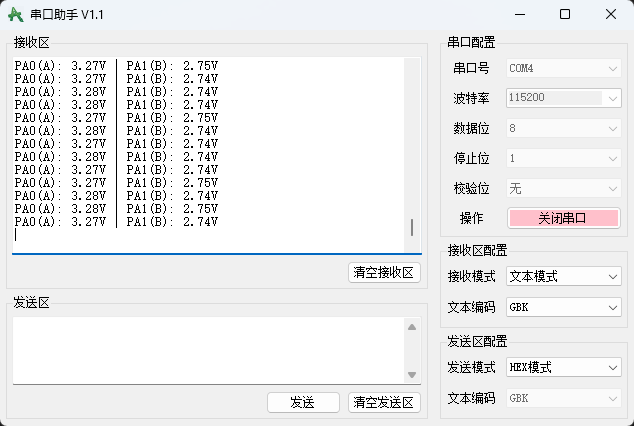
Task: Minimize the serial assistant window
Action: pyautogui.click(x=518, y=15)
